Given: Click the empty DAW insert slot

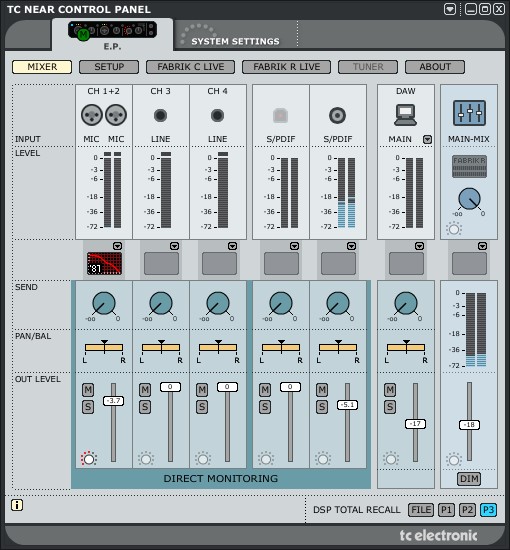Looking at the screenshot, I should tap(406, 263).
